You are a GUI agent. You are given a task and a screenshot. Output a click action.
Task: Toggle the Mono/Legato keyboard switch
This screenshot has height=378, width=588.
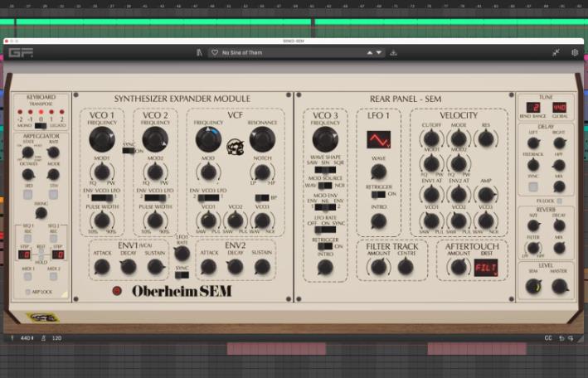[41, 126]
